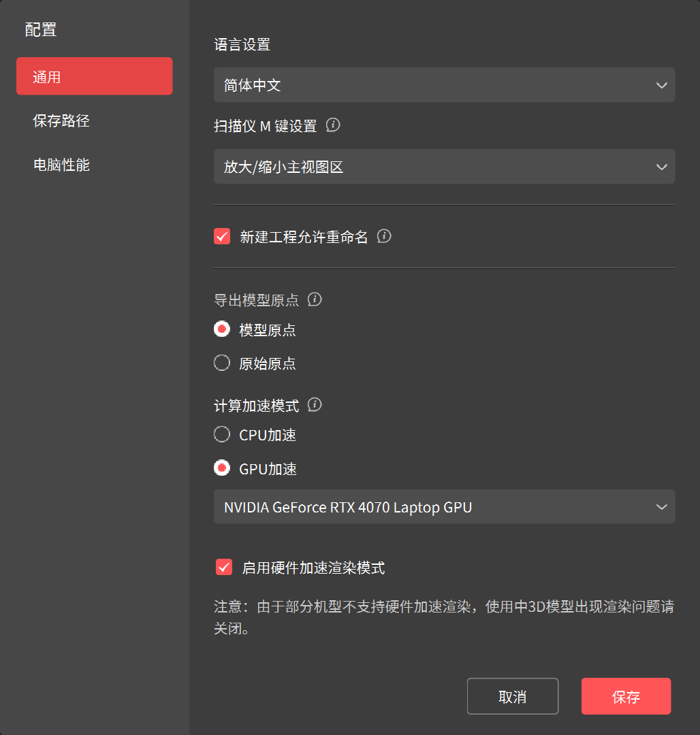Select the 通用 sidebar tab
The image size is (700, 735).
[x=94, y=76]
